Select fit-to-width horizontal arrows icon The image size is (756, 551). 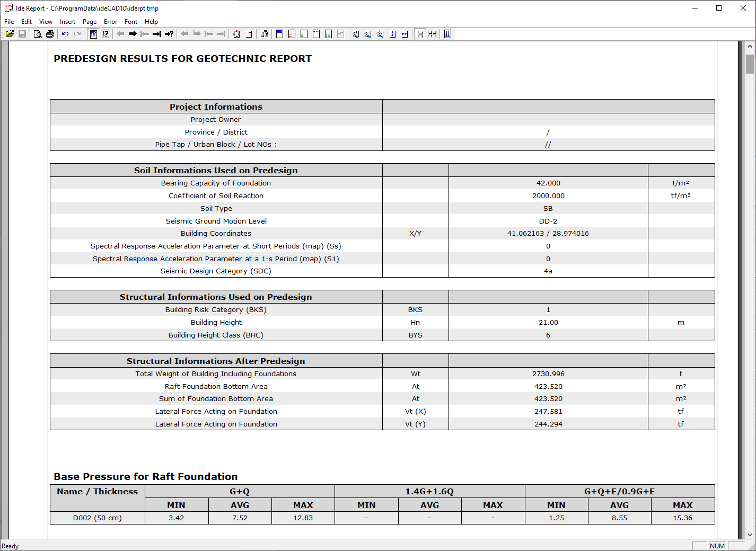405,34
